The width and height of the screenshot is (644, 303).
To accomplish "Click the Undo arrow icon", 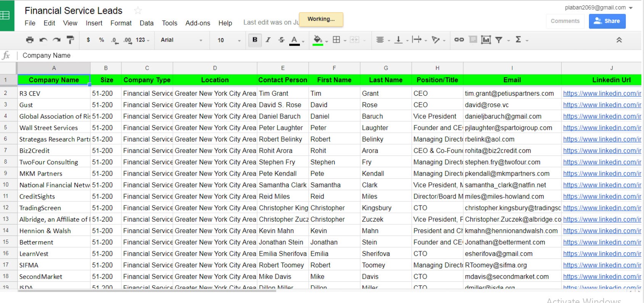I will (43, 40).
